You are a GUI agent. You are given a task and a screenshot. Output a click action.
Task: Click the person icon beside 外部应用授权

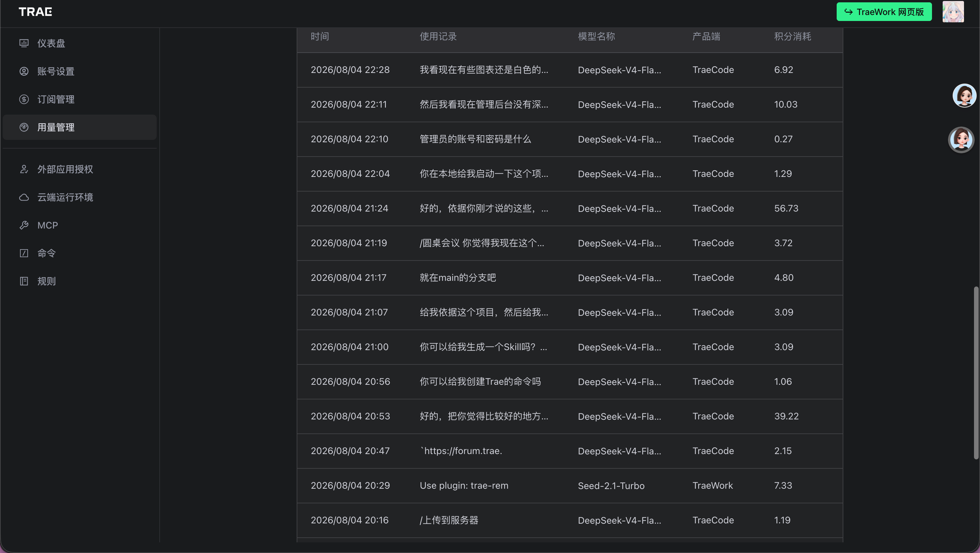24,169
